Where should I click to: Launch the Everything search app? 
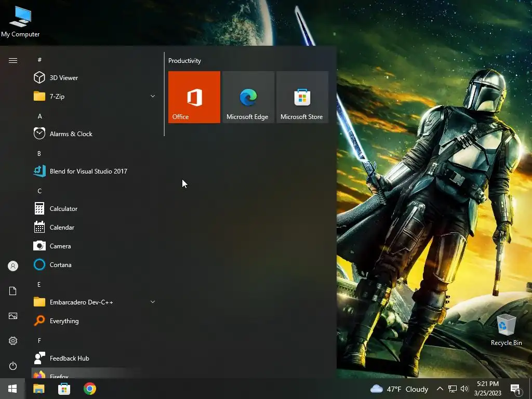[x=95, y=321]
